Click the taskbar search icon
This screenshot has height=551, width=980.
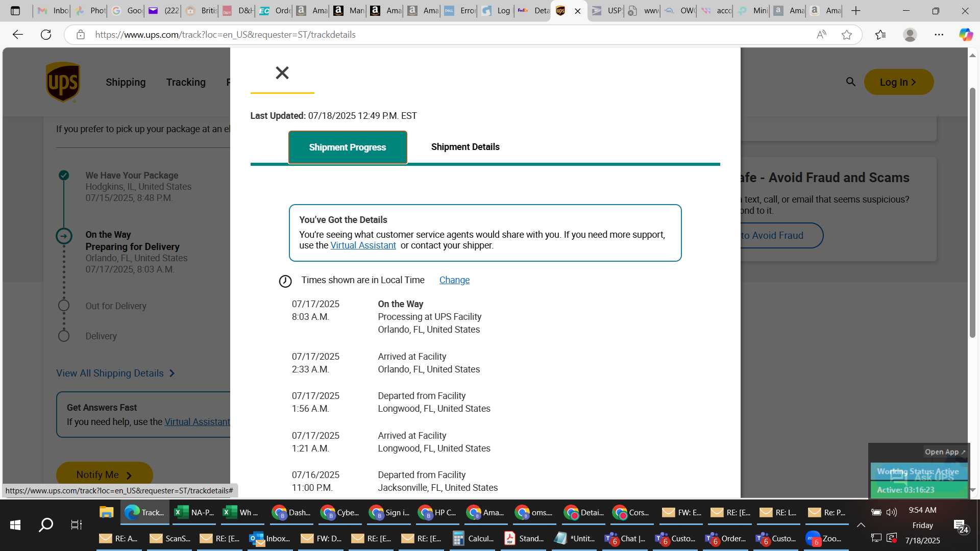click(x=46, y=525)
